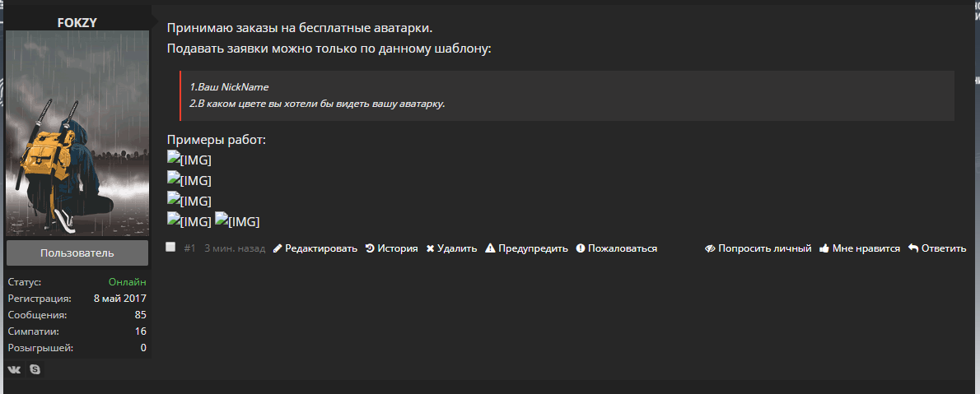The height and width of the screenshot is (394, 980).
Task: Click the first [IMG] placeholder under Примеры работ
Action: (189, 160)
